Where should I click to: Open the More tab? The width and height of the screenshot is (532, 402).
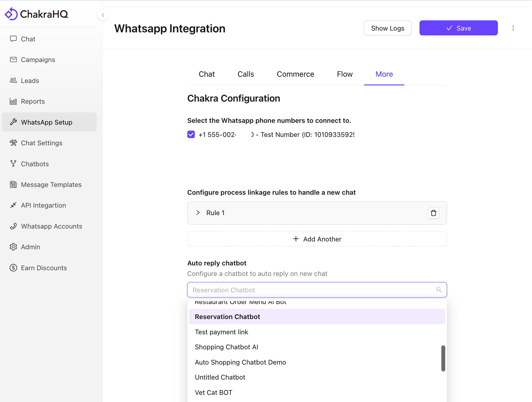[384, 74]
